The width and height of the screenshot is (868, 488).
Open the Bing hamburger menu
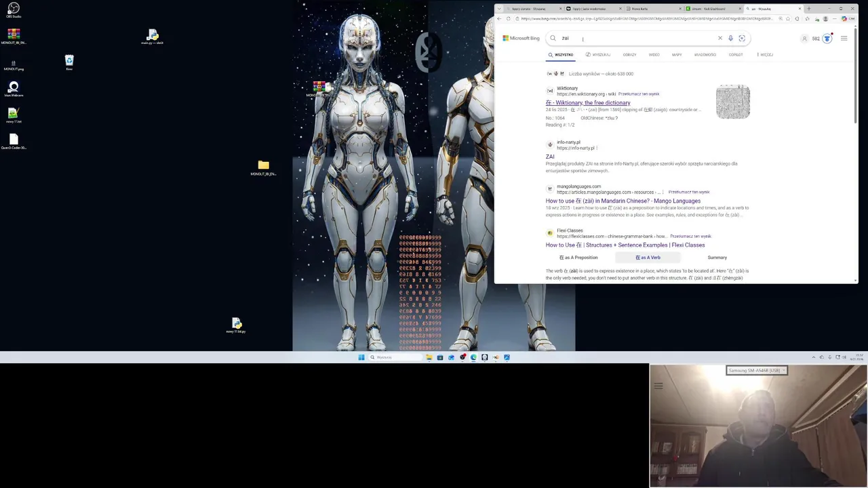point(844,38)
